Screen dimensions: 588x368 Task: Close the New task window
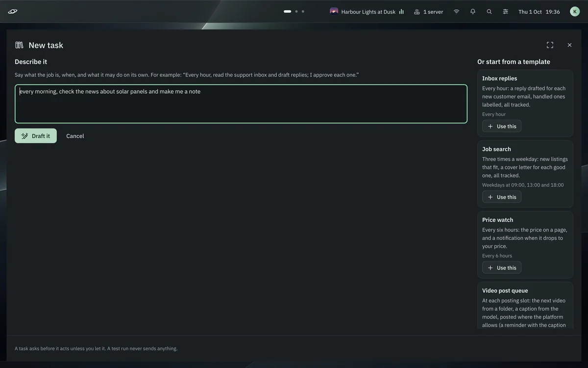pyautogui.click(x=569, y=45)
